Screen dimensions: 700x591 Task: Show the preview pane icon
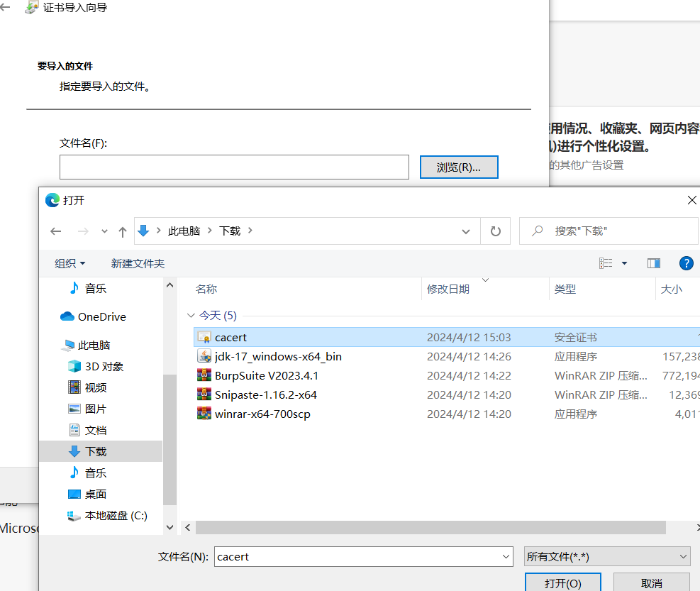click(653, 263)
